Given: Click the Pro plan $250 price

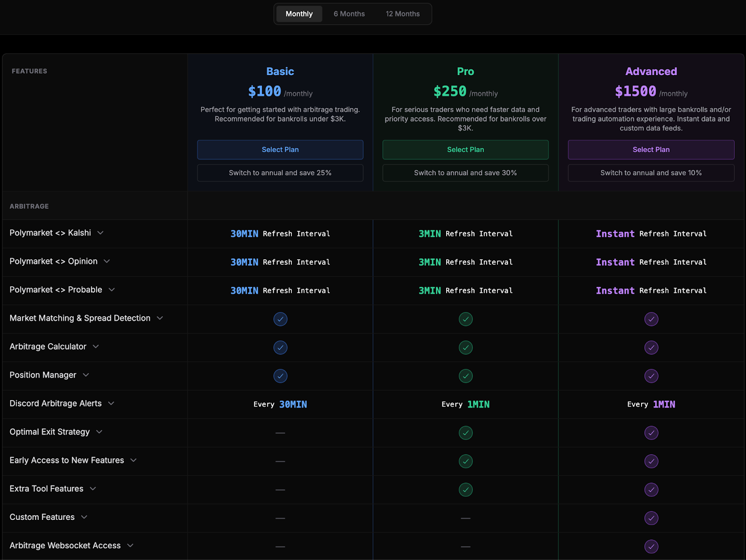Looking at the screenshot, I should (450, 91).
